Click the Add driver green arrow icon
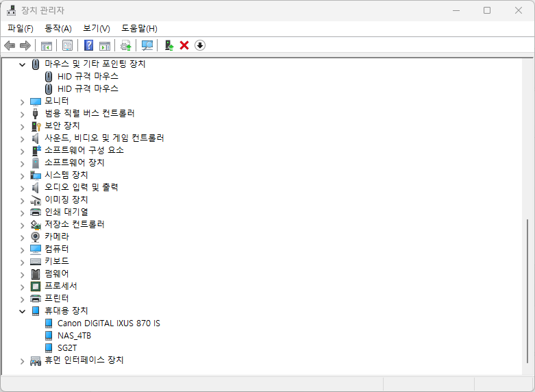Image resolution: width=535 pixels, height=392 pixels. tap(169, 45)
